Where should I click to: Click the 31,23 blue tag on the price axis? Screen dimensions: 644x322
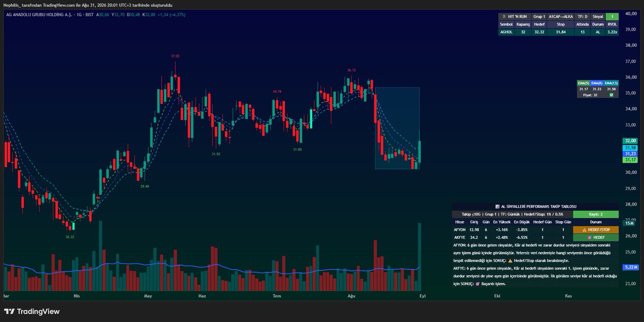click(630, 153)
